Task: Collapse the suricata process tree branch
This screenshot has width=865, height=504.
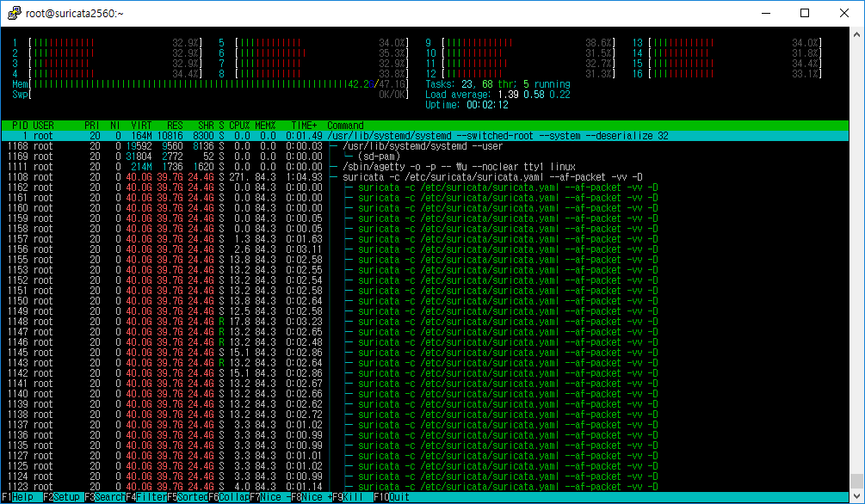Action: tap(333, 177)
